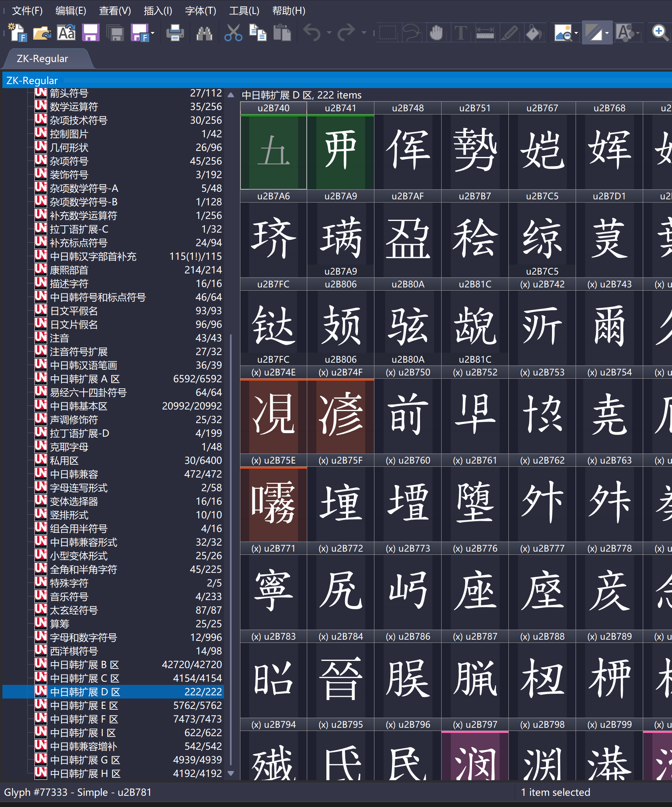Click the Undo arrow icon
Screen dimensions: 672x807
[312, 33]
